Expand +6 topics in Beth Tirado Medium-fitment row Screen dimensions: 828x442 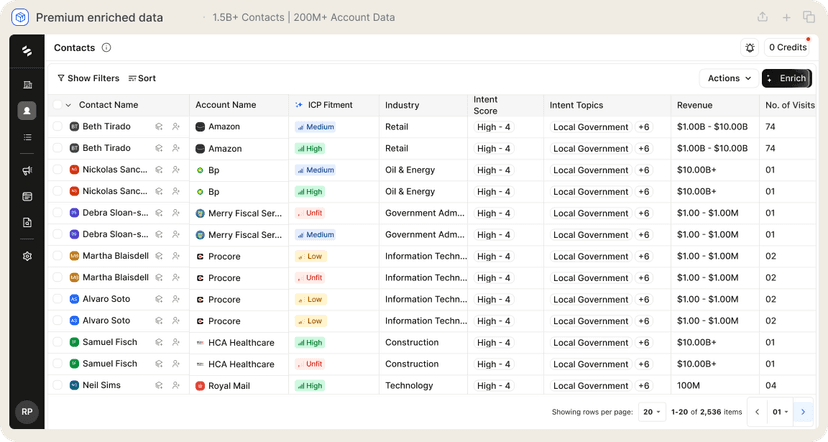click(644, 127)
